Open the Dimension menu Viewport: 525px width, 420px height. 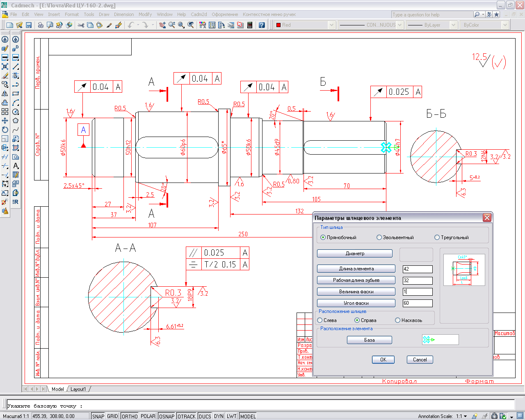click(124, 14)
